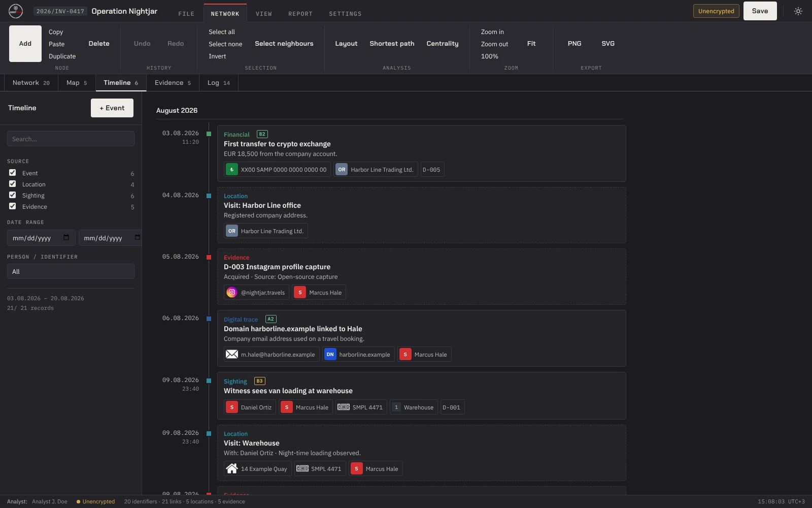Click the house icon for 14 Example Quay
Viewport: 812px width, 508px height.
pos(232,469)
